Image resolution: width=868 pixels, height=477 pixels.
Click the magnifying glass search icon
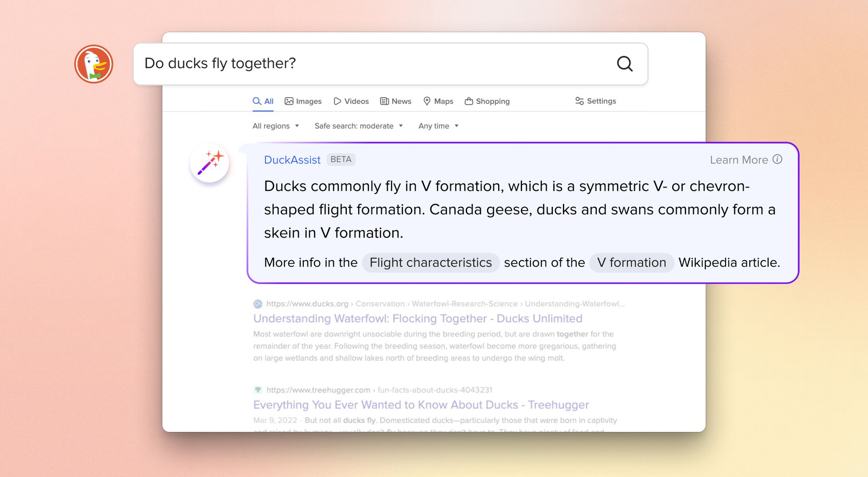624,64
